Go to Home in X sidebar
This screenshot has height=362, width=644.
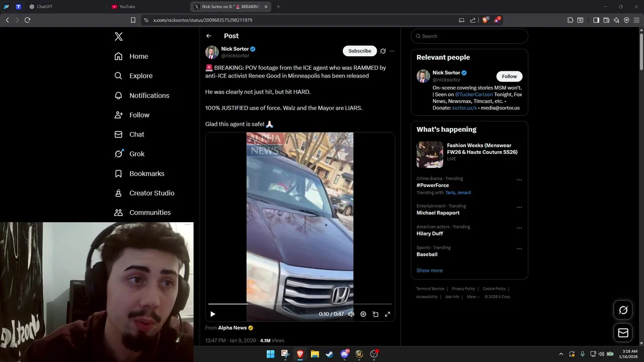[131, 56]
